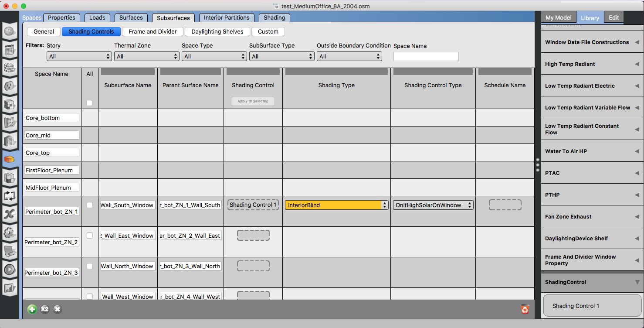Click the gray remove object button

(58, 309)
